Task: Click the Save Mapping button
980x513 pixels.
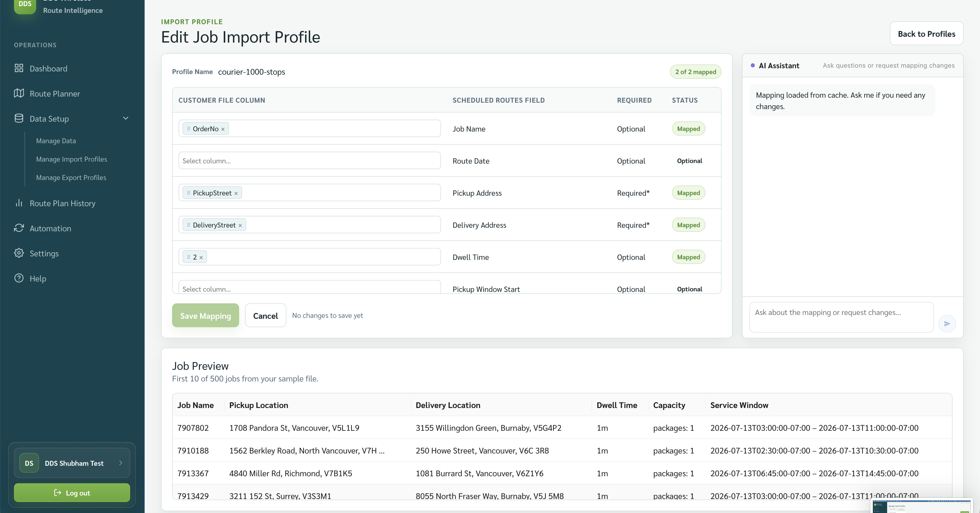Action: [x=205, y=315]
